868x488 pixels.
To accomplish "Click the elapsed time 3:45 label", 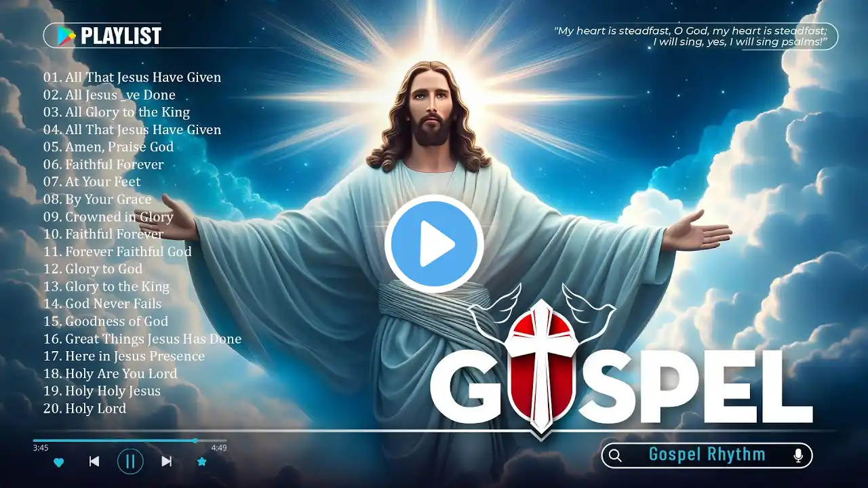I will pos(40,448).
